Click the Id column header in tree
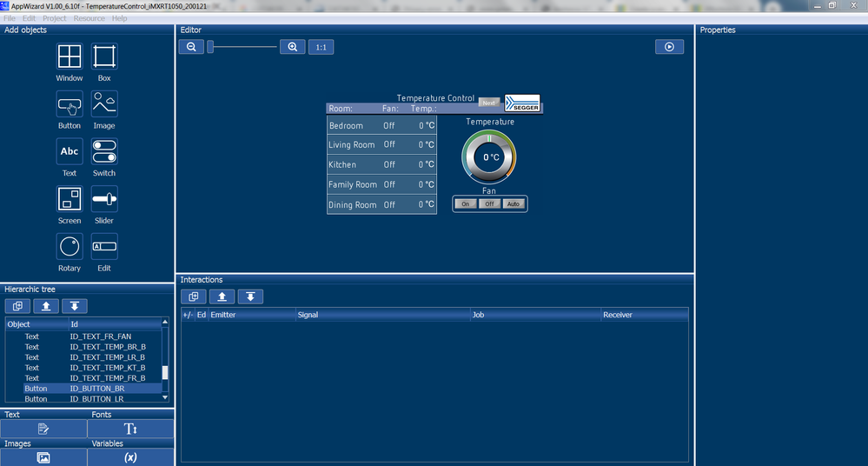The width and height of the screenshot is (868, 466). click(x=115, y=324)
